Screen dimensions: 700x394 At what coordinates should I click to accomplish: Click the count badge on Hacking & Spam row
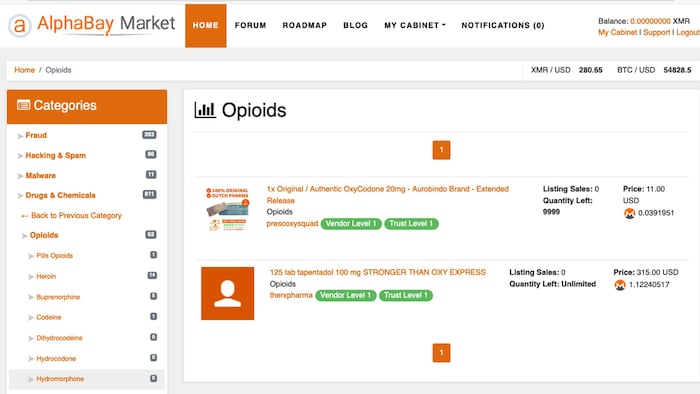point(151,154)
